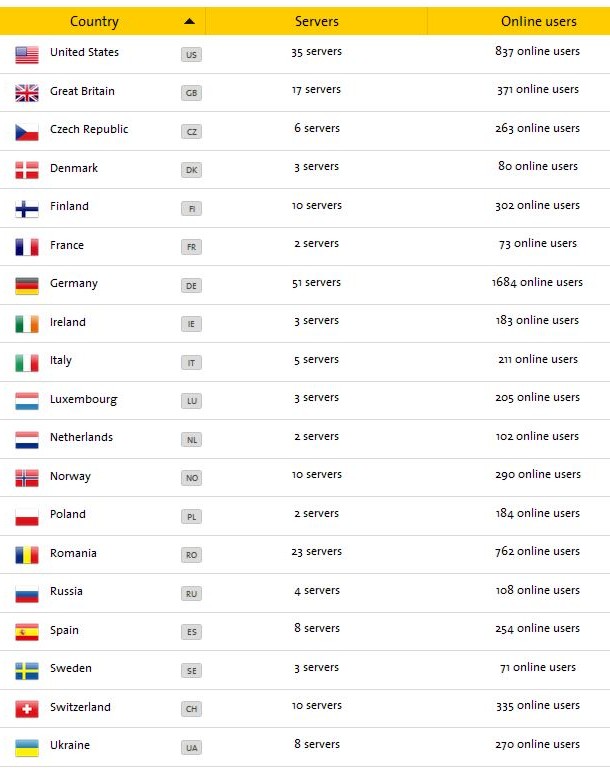Click the RO country code badge
The height and width of the screenshot is (783, 610).
192,555
